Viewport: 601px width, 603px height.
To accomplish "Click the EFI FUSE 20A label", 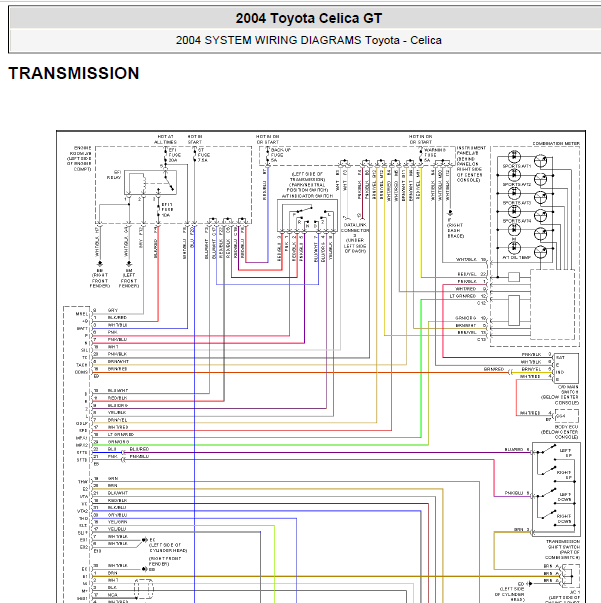I will coord(174,155).
